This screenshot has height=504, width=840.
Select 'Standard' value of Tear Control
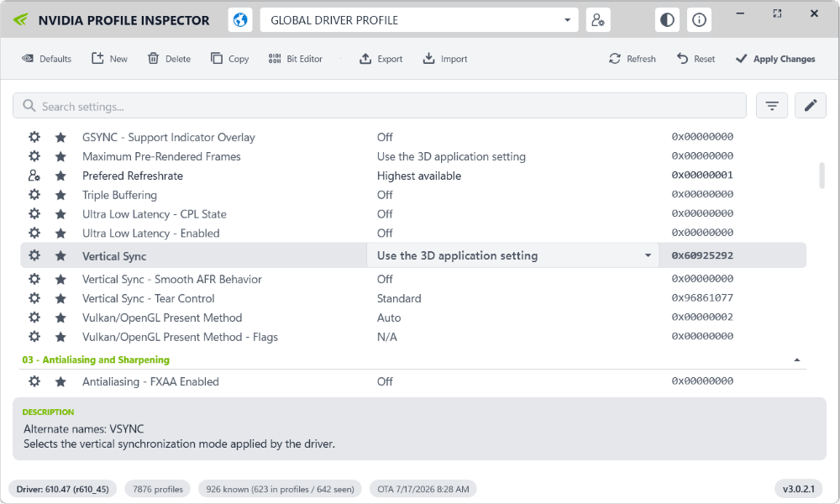pos(399,298)
